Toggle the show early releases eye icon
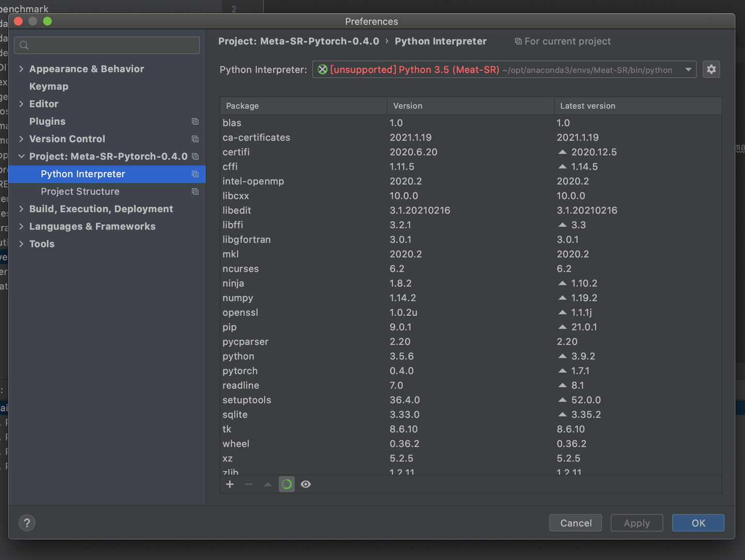 306,485
